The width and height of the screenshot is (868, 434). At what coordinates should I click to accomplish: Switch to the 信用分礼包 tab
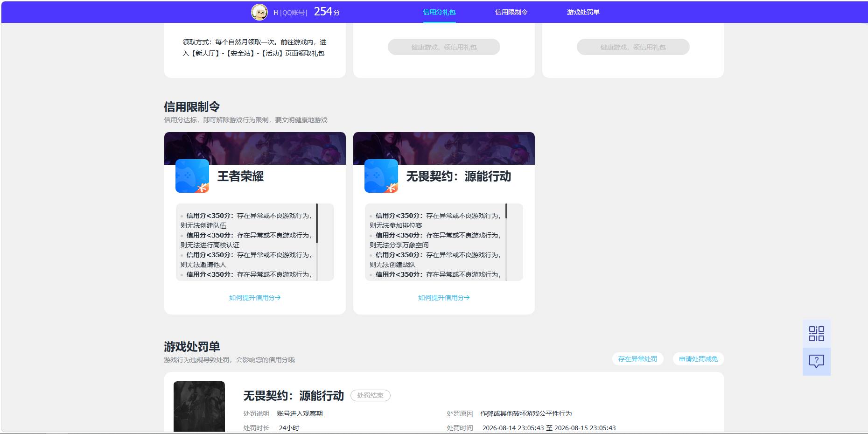pyautogui.click(x=439, y=12)
